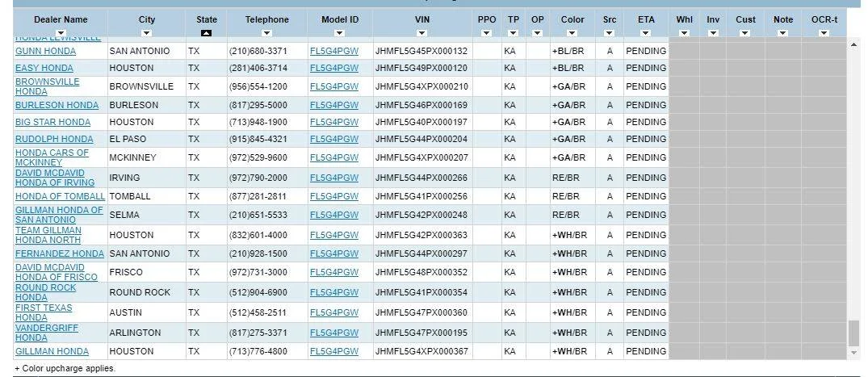The width and height of the screenshot is (868, 377).
Task: Open the GUNN HONDA dealer link
Action: [x=45, y=51]
